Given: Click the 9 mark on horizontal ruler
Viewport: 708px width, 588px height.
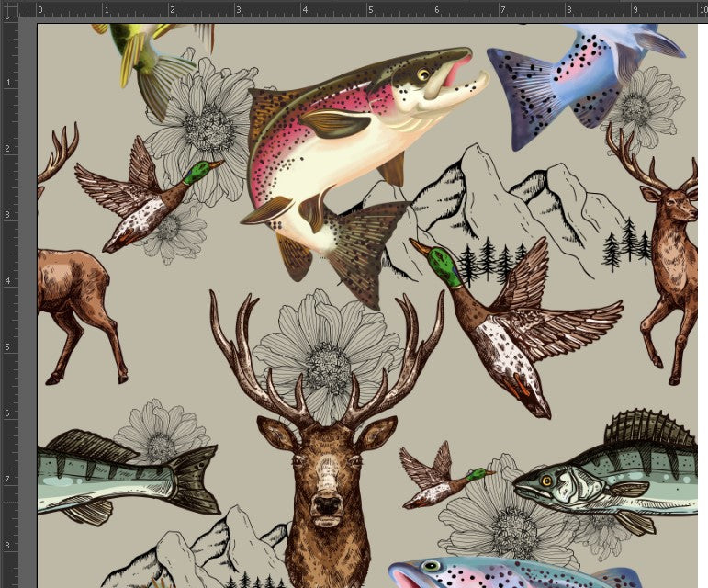Looking at the screenshot, I should (x=635, y=9).
